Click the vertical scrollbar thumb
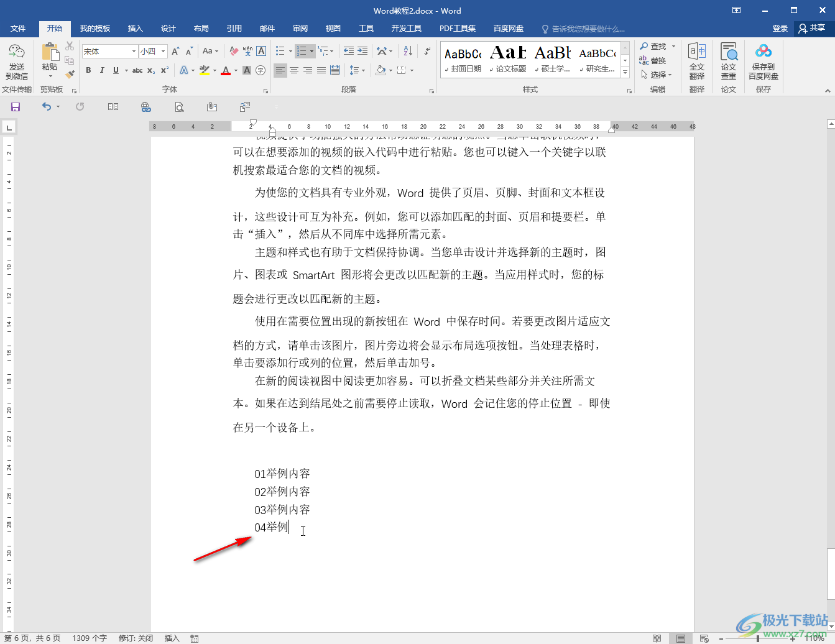835x644 pixels. (x=831, y=573)
